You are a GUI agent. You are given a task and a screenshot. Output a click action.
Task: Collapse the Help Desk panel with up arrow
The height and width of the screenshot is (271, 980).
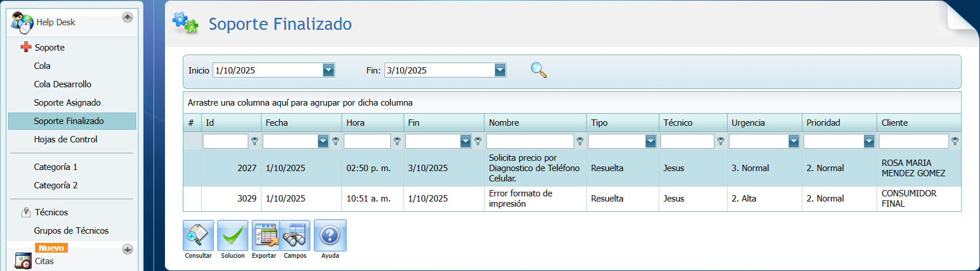tap(128, 17)
